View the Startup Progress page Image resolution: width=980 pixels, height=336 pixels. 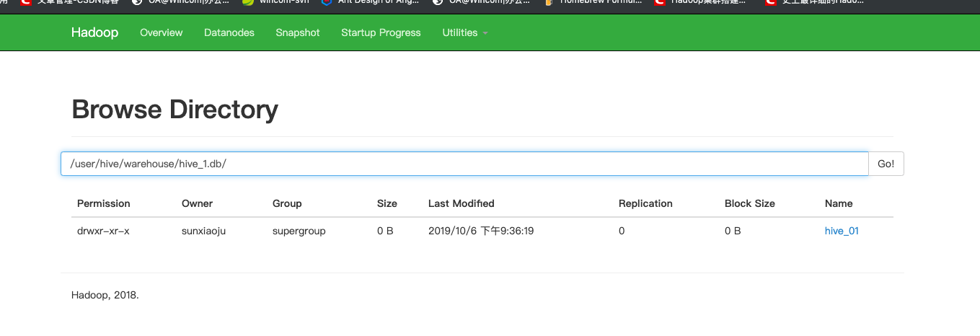click(x=381, y=32)
